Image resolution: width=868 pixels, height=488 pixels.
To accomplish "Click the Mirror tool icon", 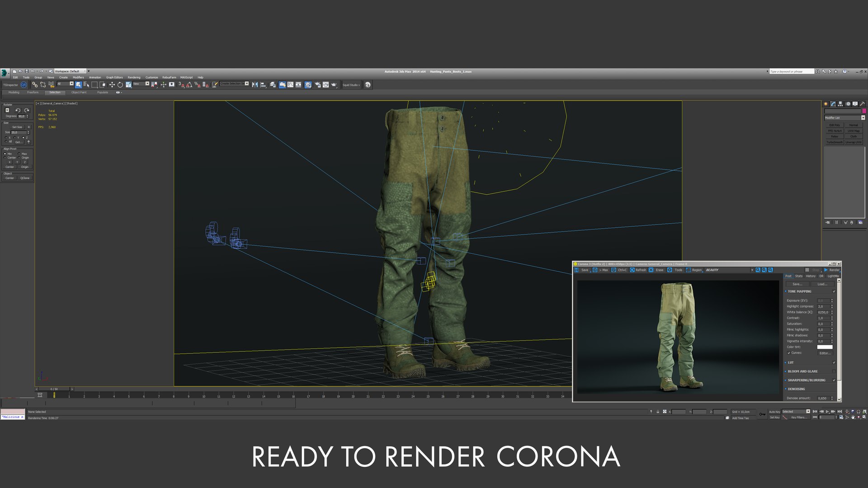I will 255,84.
